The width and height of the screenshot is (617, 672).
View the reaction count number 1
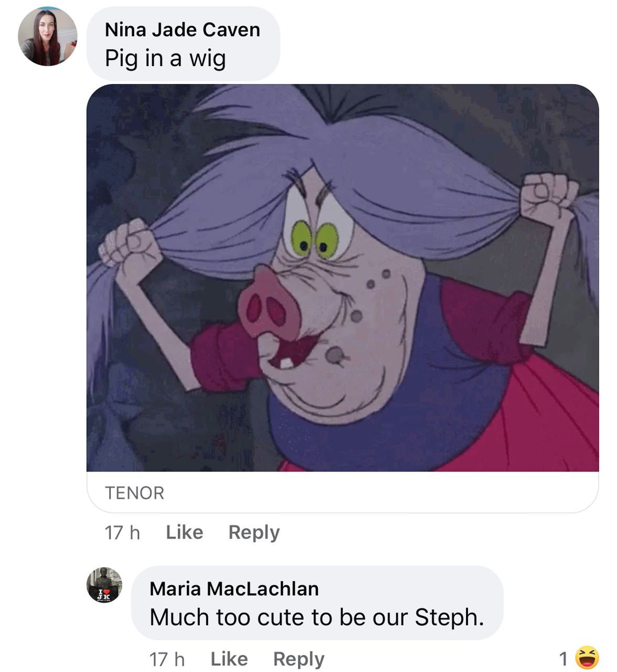coord(563,658)
